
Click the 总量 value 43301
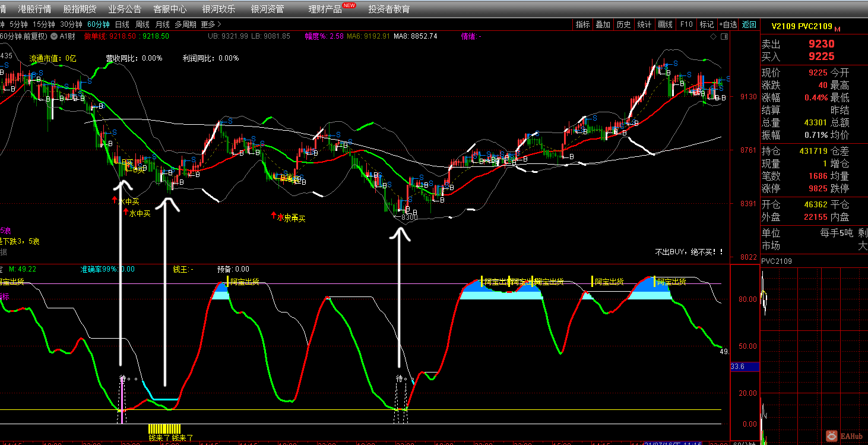pyautogui.click(x=816, y=122)
